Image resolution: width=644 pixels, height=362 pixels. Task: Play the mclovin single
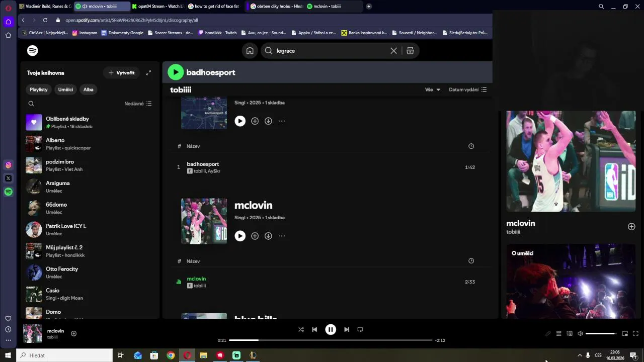pos(240,236)
